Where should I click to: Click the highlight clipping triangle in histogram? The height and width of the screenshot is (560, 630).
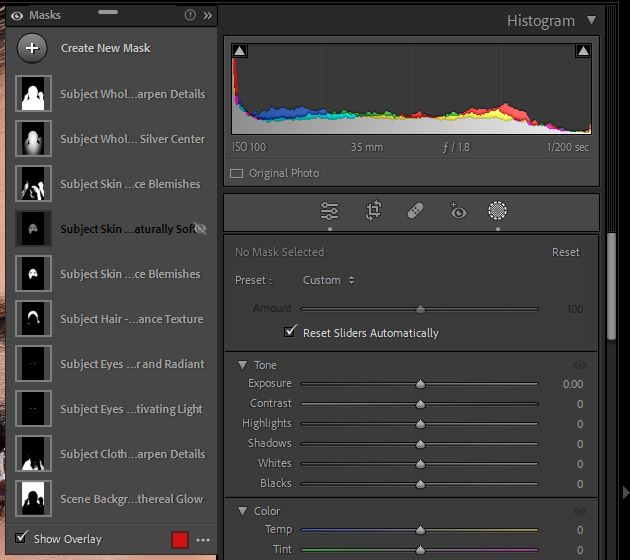[583, 51]
